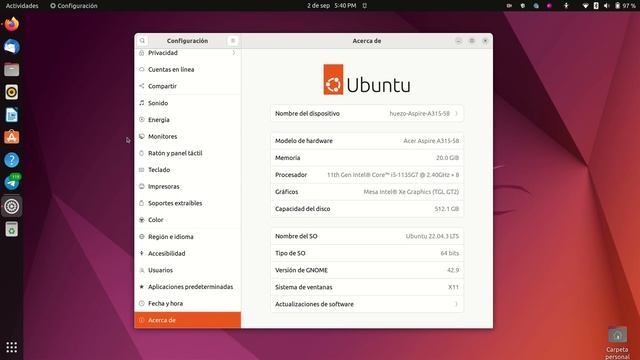Click Sistema de ventanas row
The image size is (640, 360).
coord(367,287)
